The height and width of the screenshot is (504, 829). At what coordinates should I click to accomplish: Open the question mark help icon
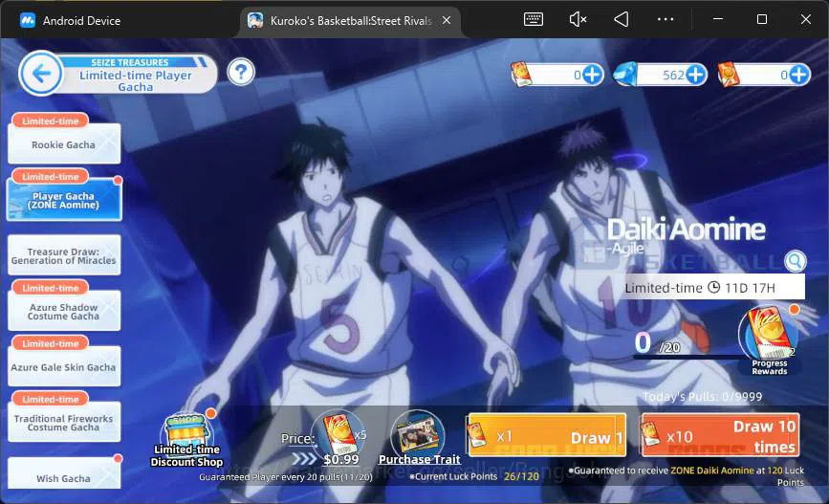(x=241, y=72)
